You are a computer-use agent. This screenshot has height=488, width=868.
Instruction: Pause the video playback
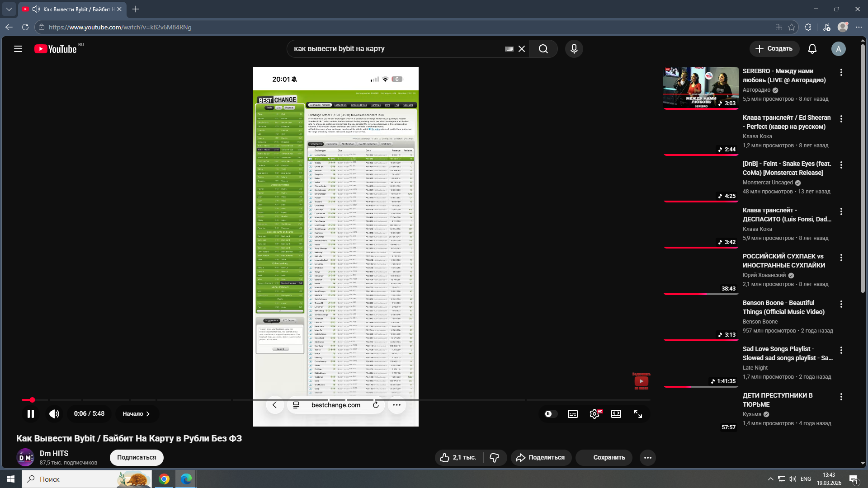(30, 414)
